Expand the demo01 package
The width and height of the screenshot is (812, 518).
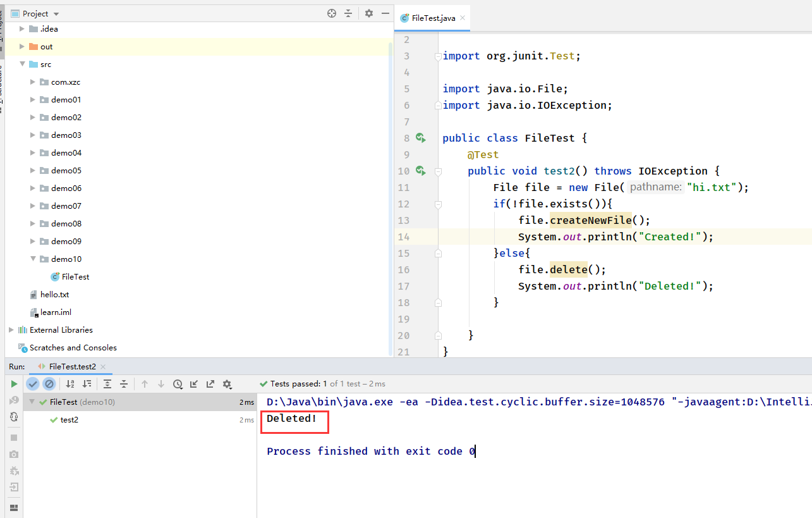[x=33, y=99]
